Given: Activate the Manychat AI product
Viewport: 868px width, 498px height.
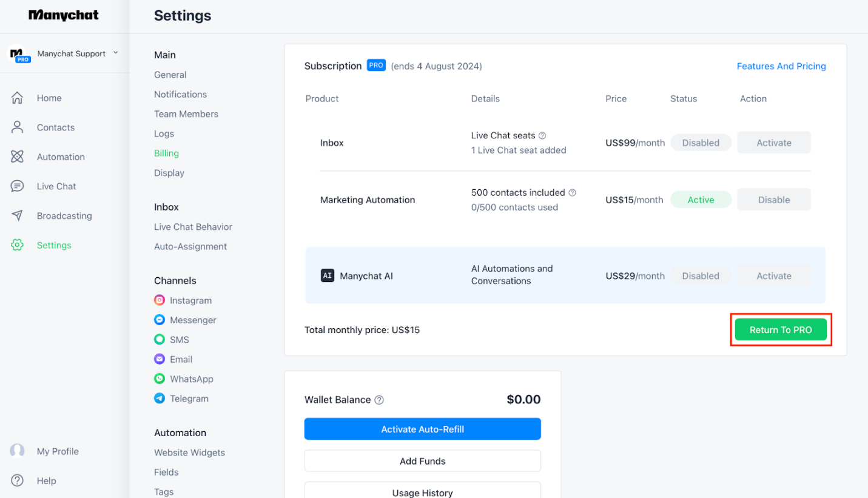Looking at the screenshot, I should click(x=773, y=275).
